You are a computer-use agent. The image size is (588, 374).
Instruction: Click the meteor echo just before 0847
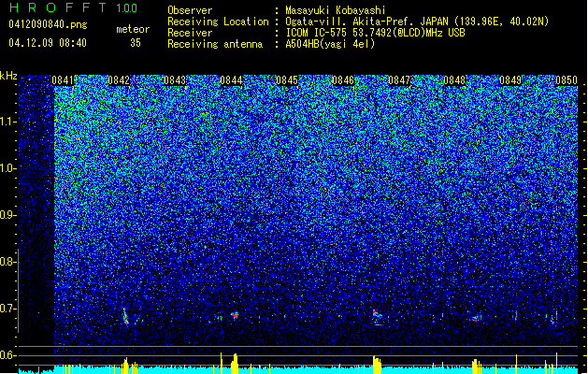(x=377, y=314)
